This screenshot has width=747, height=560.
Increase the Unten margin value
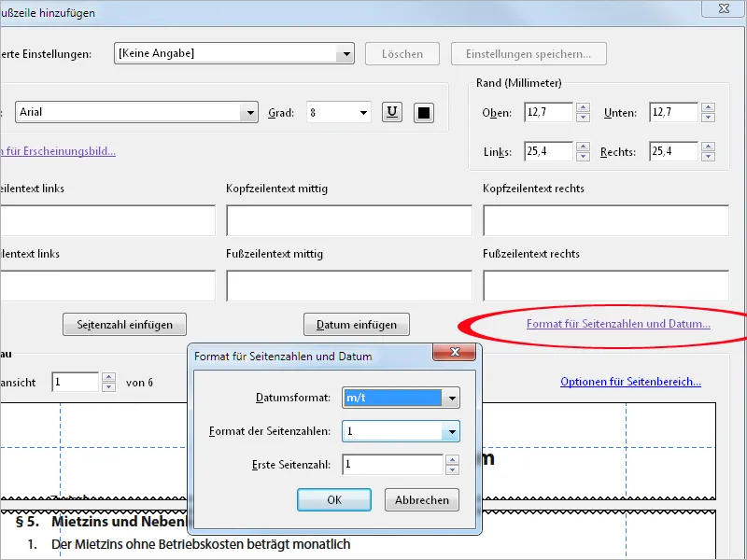click(708, 107)
